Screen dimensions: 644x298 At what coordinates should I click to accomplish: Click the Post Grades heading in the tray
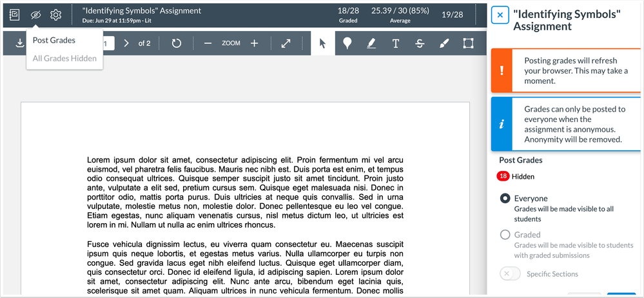[521, 161]
